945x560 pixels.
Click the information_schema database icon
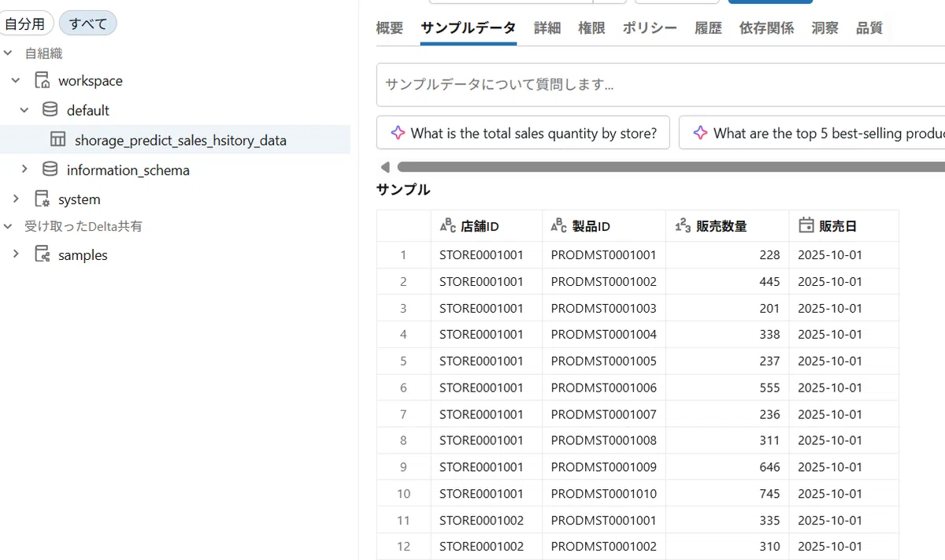[50, 169]
